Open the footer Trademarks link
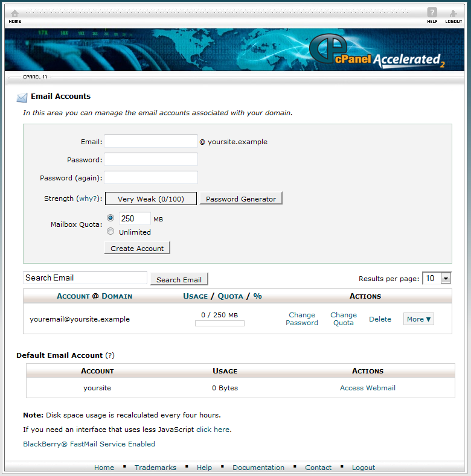This screenshot has width=471, height=476. tap(155, 468)
